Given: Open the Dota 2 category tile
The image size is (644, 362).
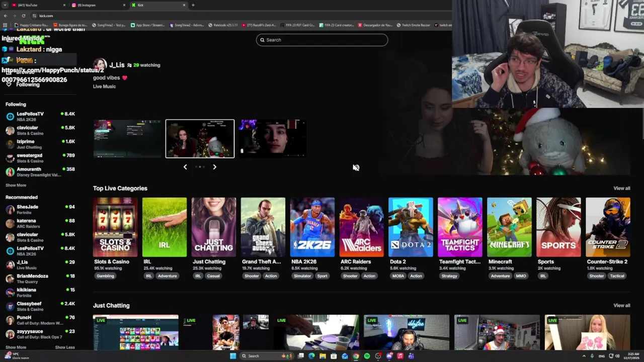Looking at the screenshot, I should pos(411,227).
